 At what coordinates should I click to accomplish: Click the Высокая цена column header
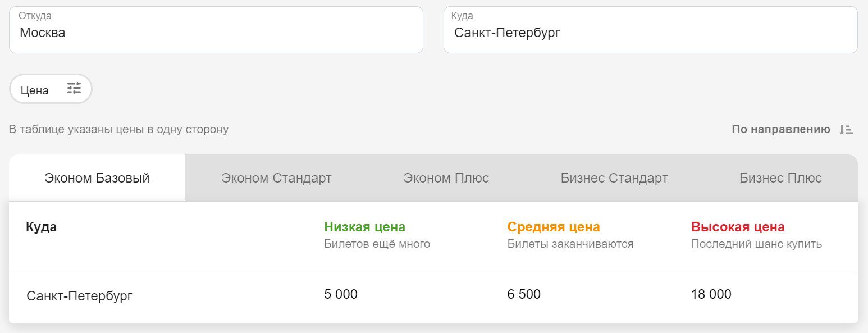pyautogui.click(x=738, y=227)
